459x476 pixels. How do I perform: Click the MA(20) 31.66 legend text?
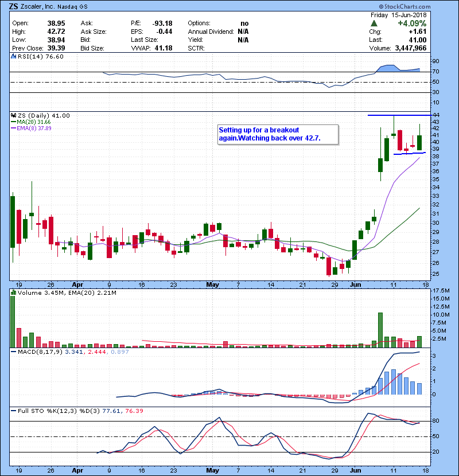click(34, 122)
